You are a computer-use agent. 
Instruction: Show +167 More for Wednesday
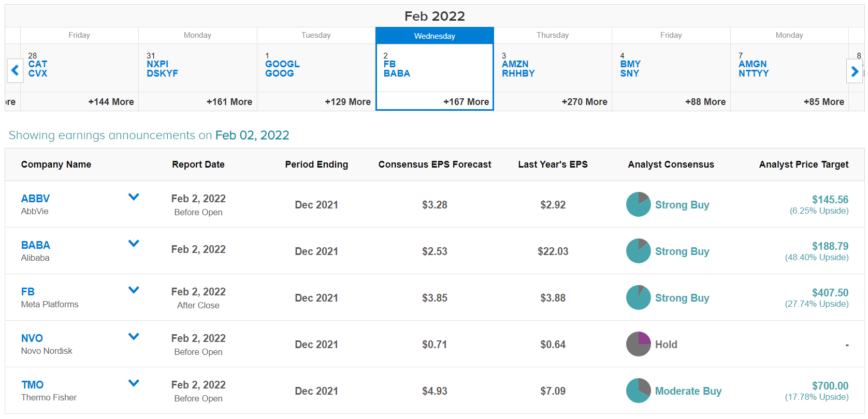(466, 102)
